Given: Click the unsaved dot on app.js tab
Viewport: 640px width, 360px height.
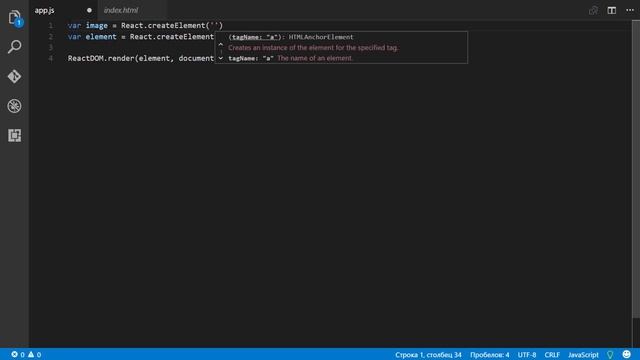Looking at the screenshot, I should tap(89, 10).
